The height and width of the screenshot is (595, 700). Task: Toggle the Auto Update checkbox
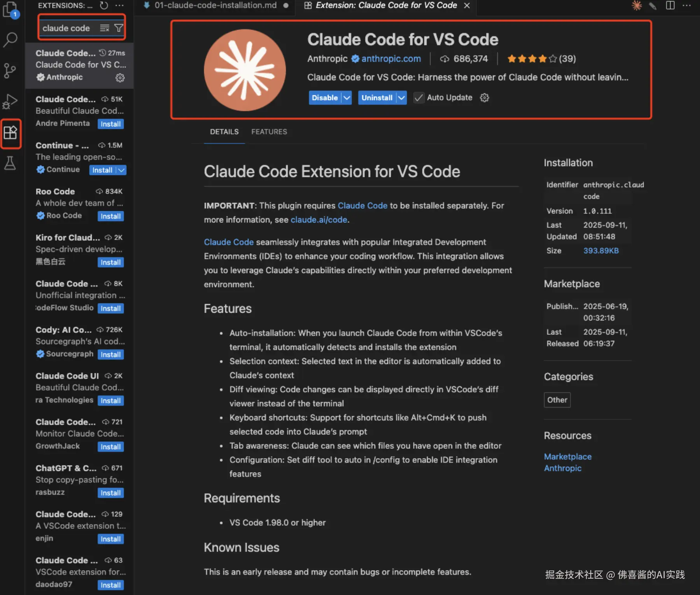point(418,98)
